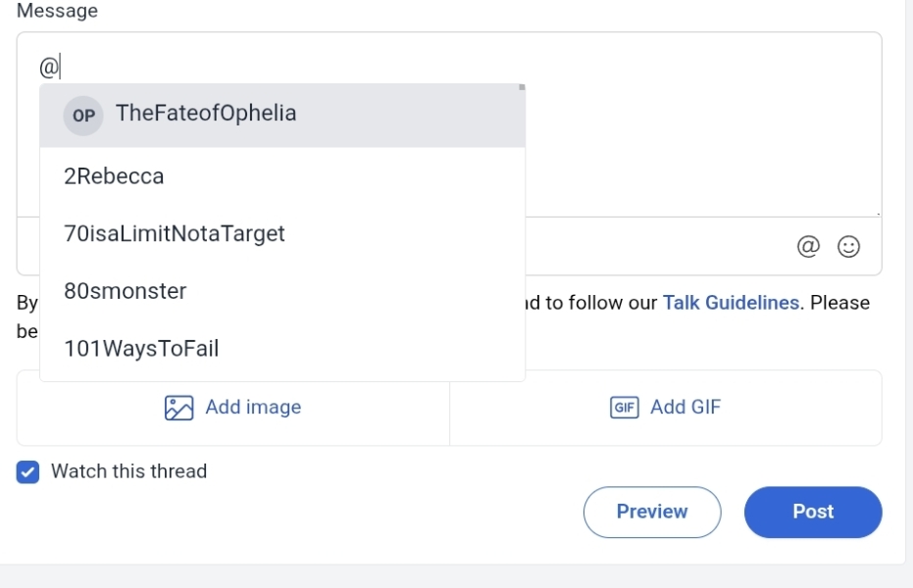Click the Watch this thread label text

click(128, 471)
